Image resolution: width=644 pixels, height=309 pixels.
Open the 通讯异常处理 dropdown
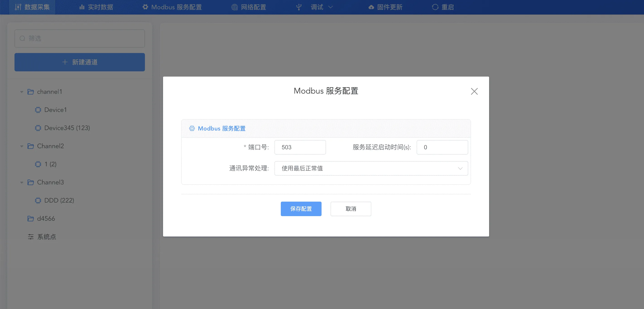coord(371,168)
